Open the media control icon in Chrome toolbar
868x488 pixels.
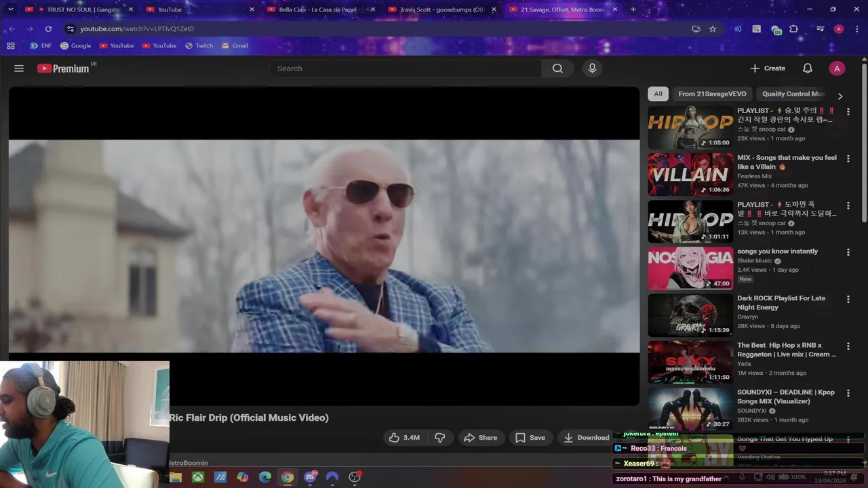point(820,28)
